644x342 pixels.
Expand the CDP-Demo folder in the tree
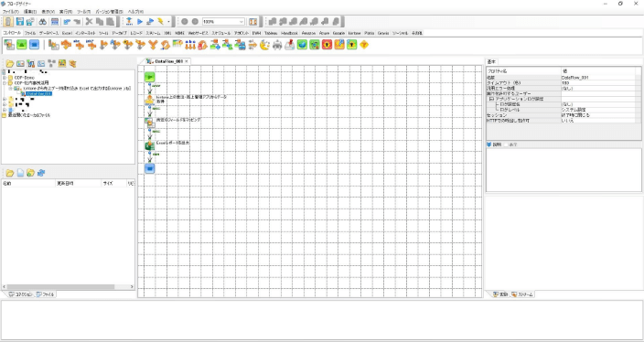coord(5,77)
